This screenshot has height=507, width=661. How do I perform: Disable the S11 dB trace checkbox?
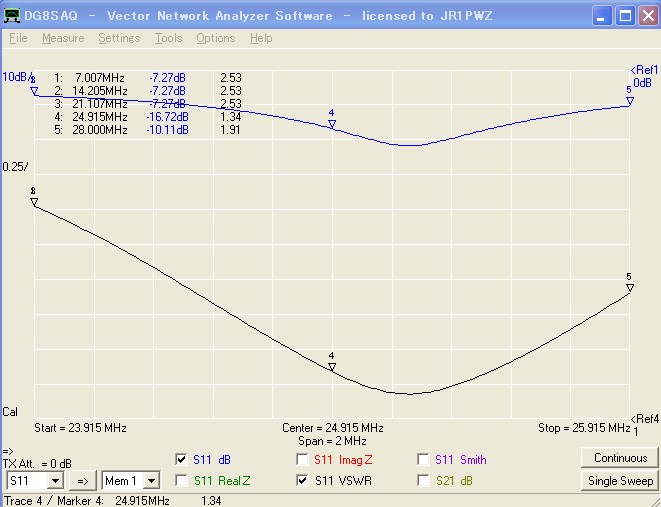pos(181,460)
